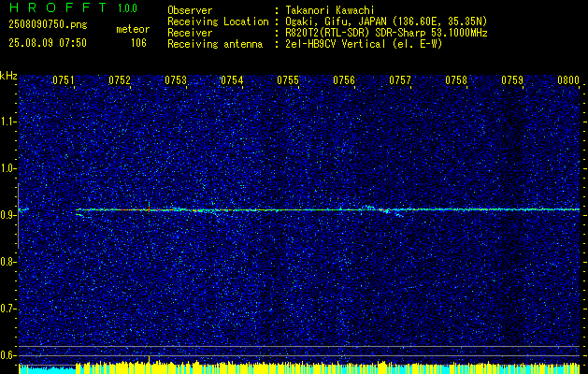Viewport: 588px width, 374px height.
Task: Click the red meteor echo spike near 0752
Action: [149, 209]
